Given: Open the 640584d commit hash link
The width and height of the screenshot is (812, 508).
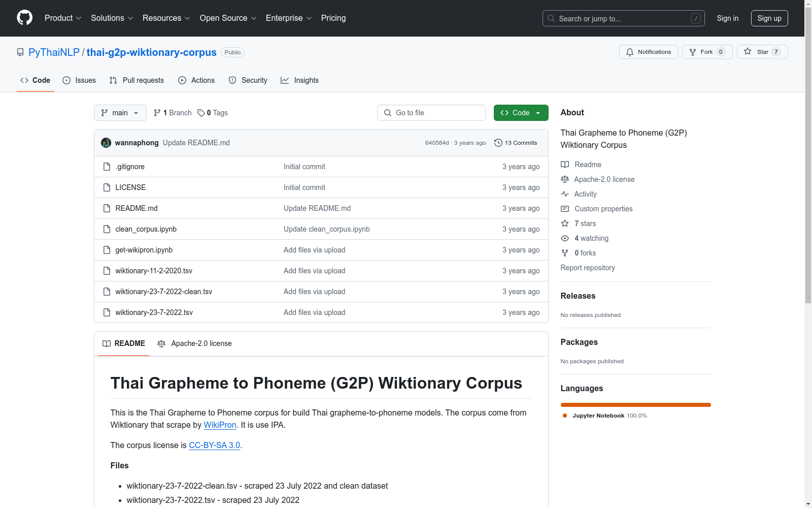Looking at the screenshot, I should pos(437,143).
